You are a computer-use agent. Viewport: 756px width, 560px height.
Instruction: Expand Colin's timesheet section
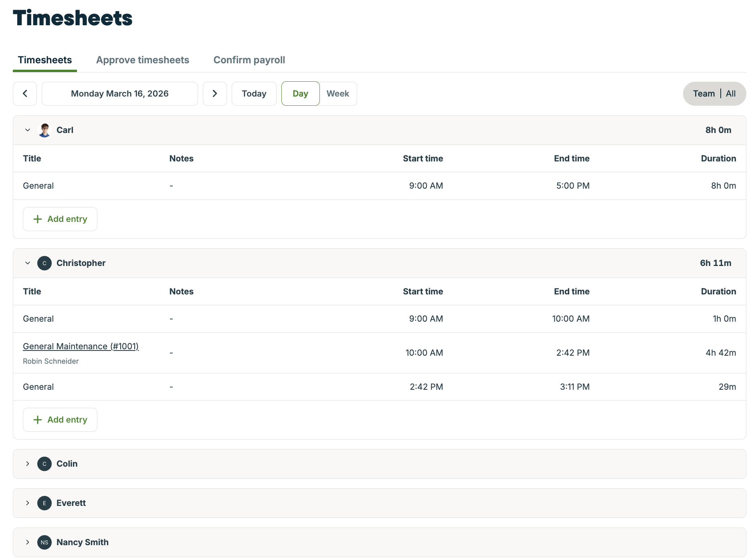(28, 463)
